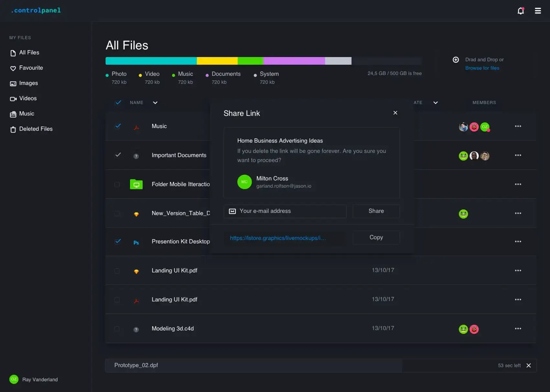The width and height of the screenshot is (550, 392).
Task: Check the Landing UI Kit.pdf checkbox
Action: coord(117,271)
